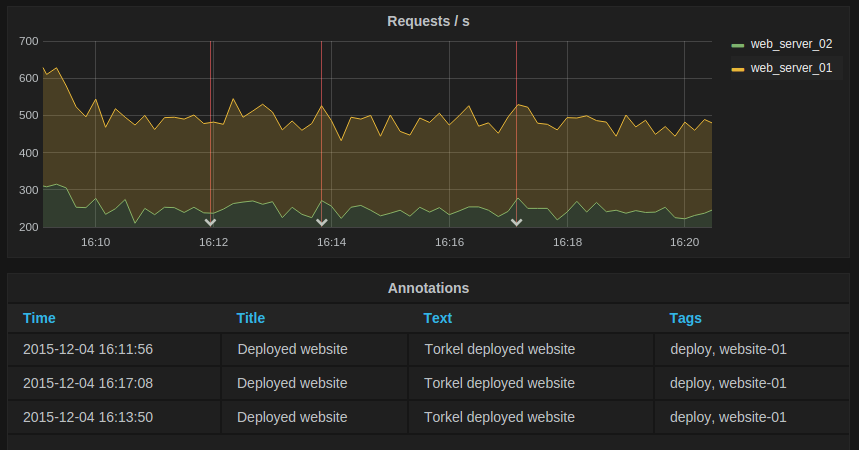Select the 2015-12-04 16:11:56 time cell
Image resolution: width=859 pixels, height=450 pixels.
pos(88,349)
